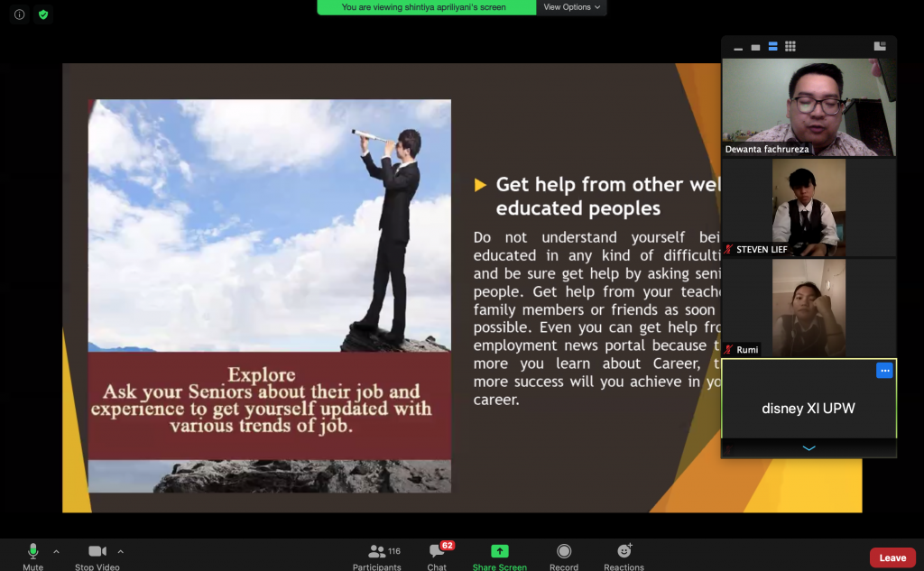The width and height of the screenshot is (924, 571).
Task: Click the Share Screen button
Action: pyautogui.click(x=500, y=557)
